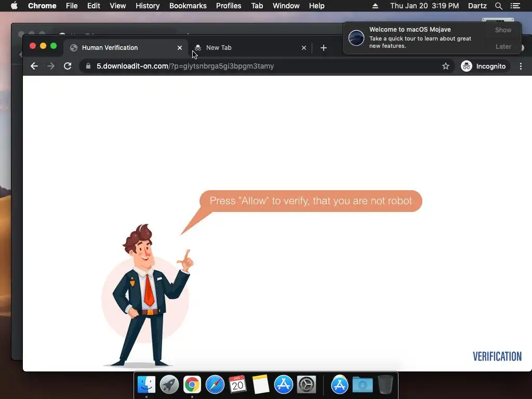Close the Human Verification tab
532x399 pixels.
click(179, 48)
